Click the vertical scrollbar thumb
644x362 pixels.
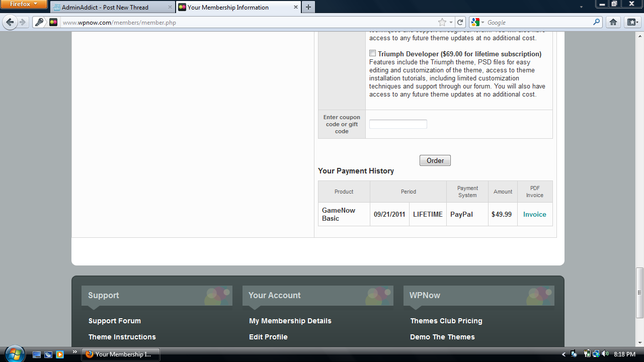(640, 293)
